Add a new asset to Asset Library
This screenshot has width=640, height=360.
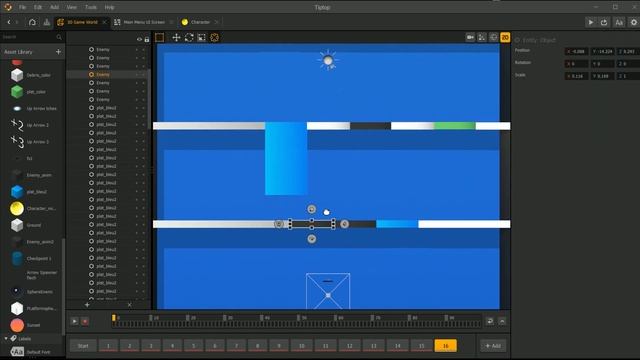point(58,52)
